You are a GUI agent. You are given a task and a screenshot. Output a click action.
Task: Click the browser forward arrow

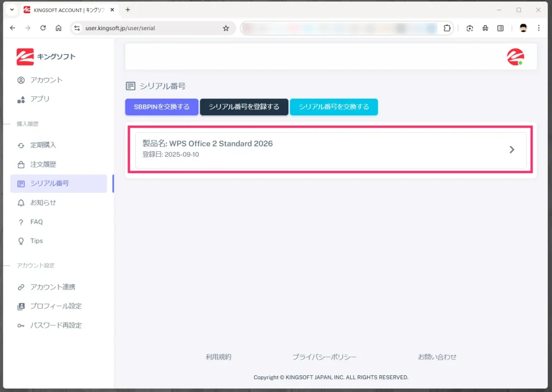coord(28,28)
